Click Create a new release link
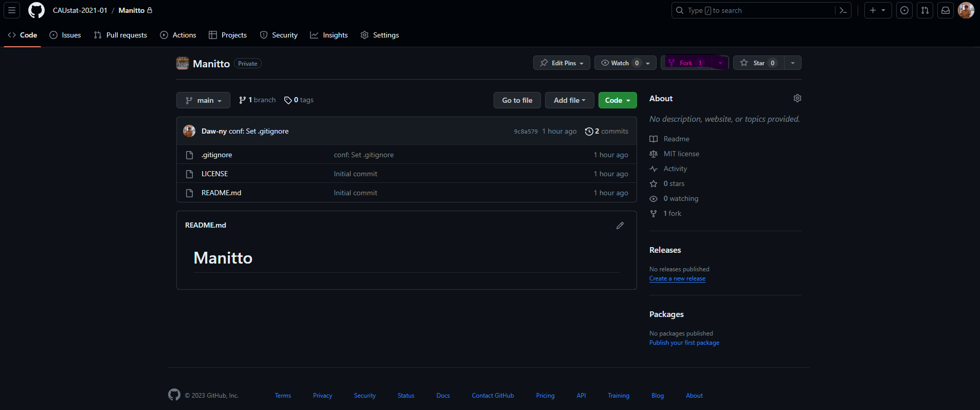The width and height of the screenshot is (980, 410). (x=677, y=278)
